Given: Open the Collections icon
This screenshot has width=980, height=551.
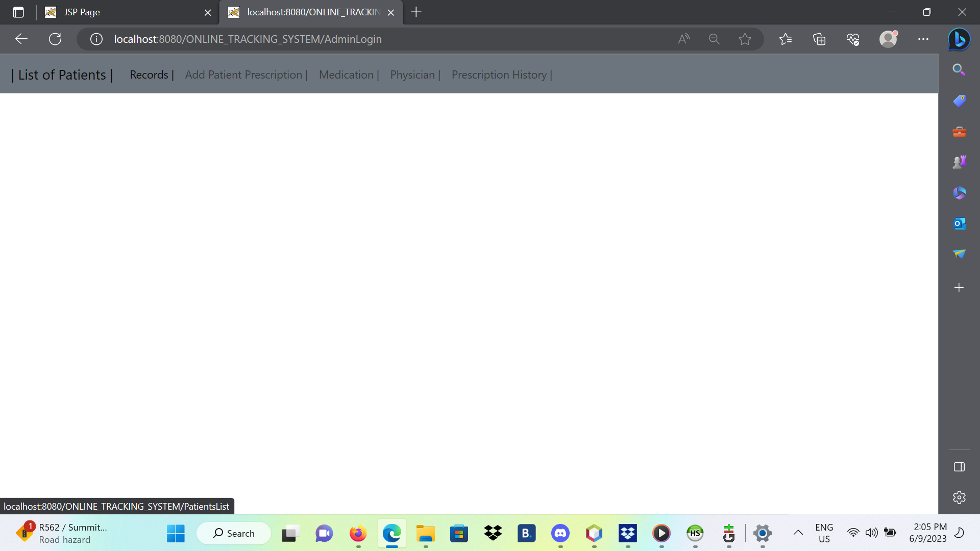Looking at the screenshot, I should (x=819, y=39).
